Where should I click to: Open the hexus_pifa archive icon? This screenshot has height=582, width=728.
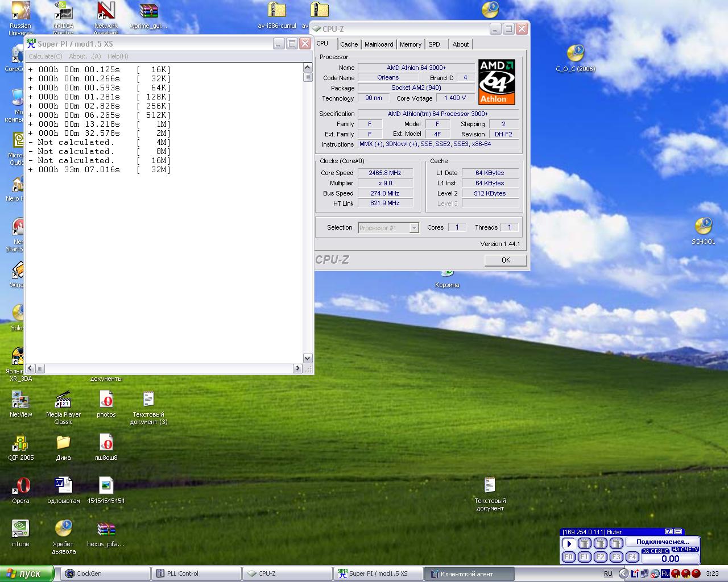tap(106, 534)
